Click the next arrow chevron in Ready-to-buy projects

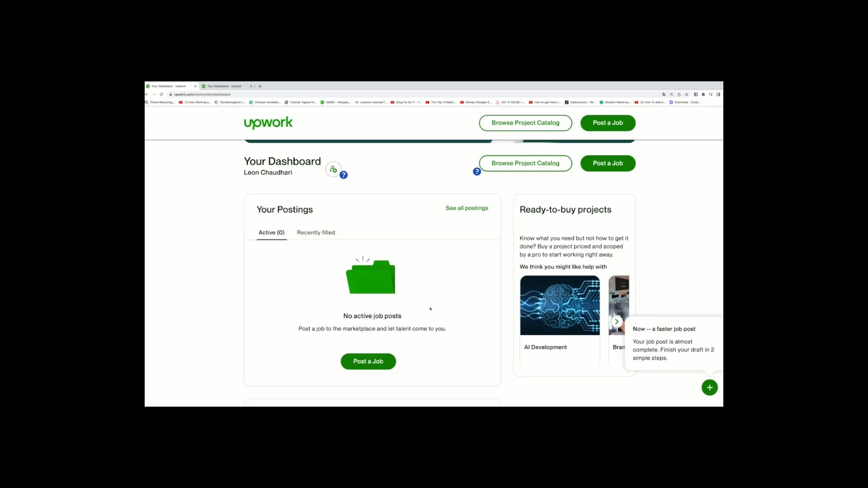tap(616, 321)
